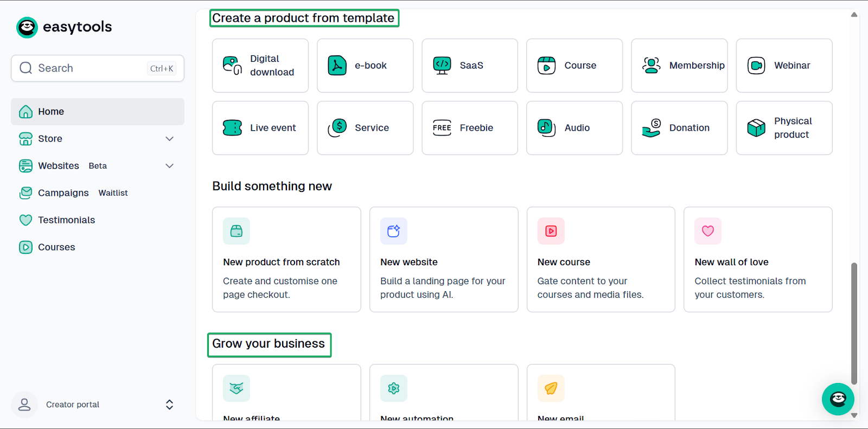The image size is (868, 429).
Task: Click the New product from scratch box icon
Action: pos(237,231)
